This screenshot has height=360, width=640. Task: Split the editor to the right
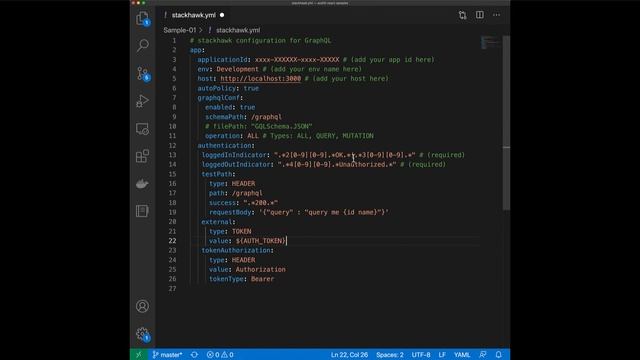pos(480,15)
